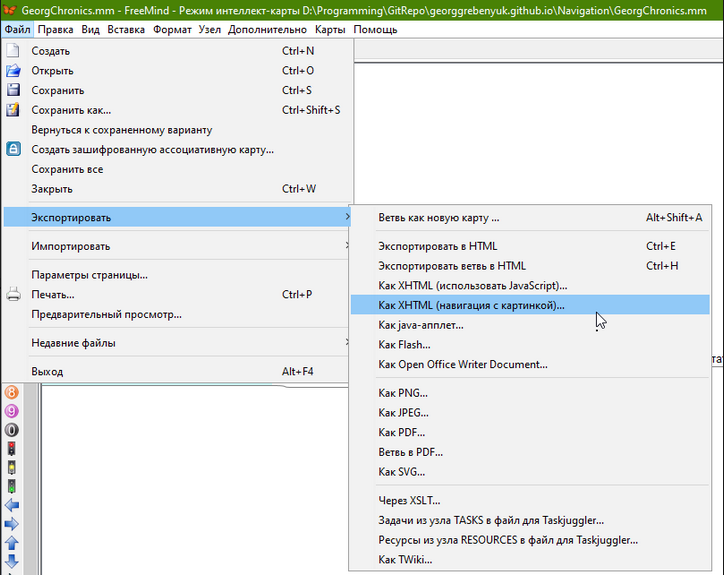Choose Выход to quit FreeMind
Image resolution: width=724 pixels, height=575 pixels.
47,372
